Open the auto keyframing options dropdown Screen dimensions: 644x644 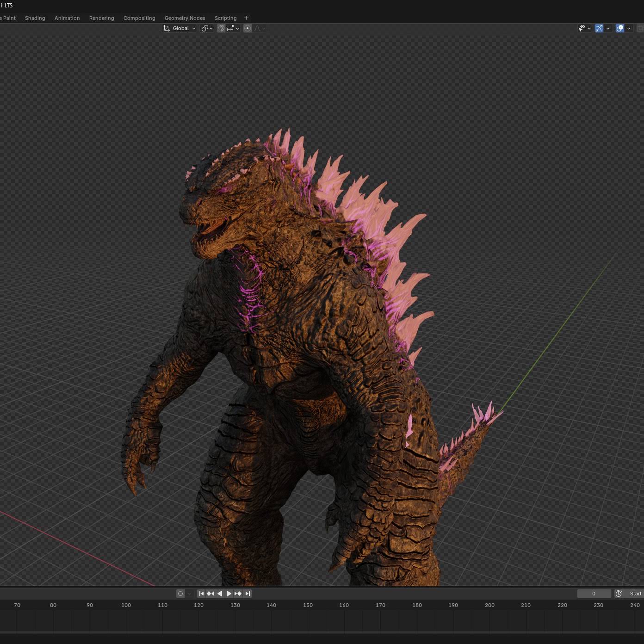pyautogui.click(x=189, y=594)
